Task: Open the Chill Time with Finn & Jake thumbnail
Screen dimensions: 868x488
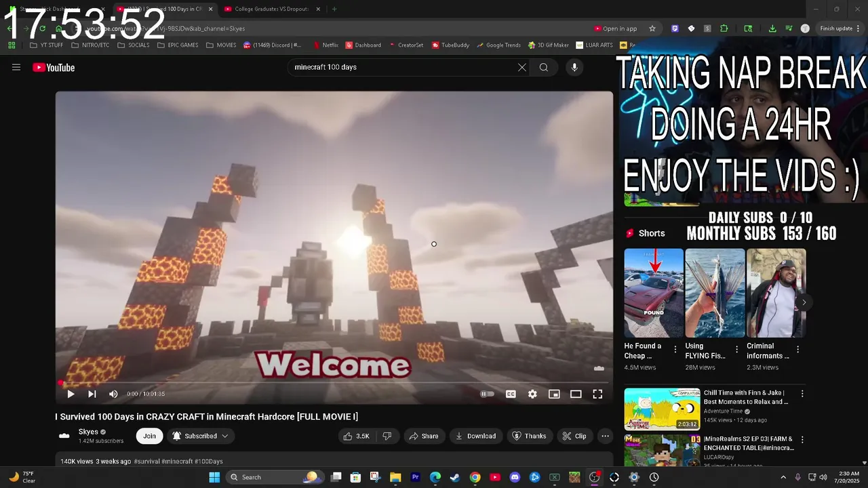Action: (662, 409)
